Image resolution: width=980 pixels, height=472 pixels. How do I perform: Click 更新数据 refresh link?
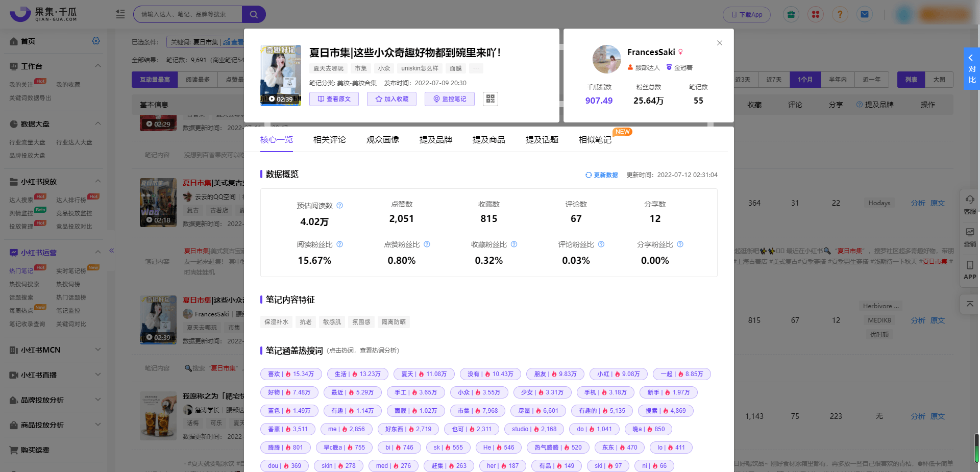601,175
